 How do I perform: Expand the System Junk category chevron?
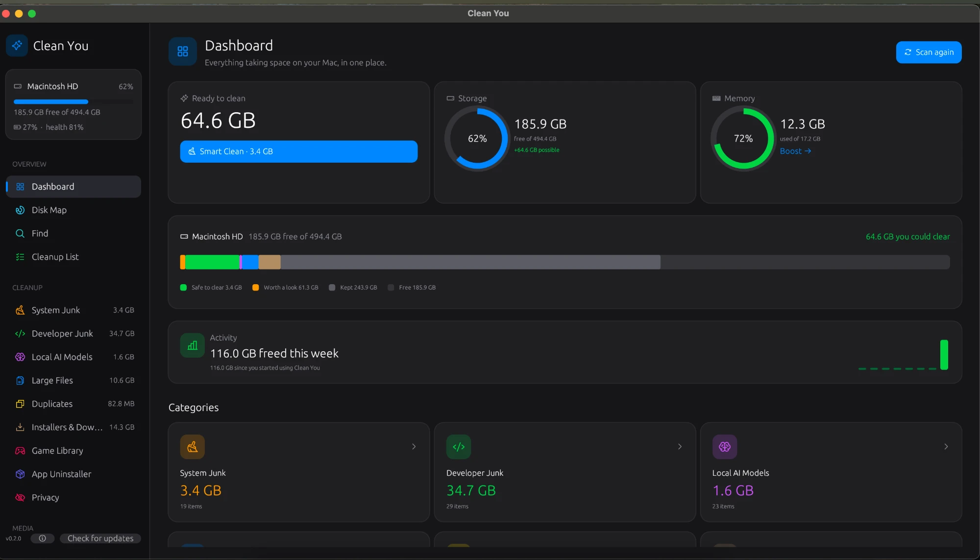pyautogui.click(x=414, y=447)
